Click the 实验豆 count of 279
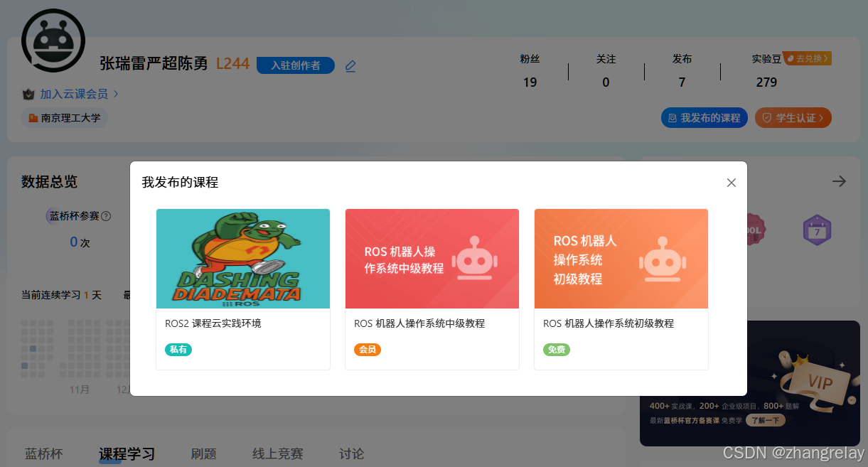This screenshot has height=467, width=868. (766, 82)
